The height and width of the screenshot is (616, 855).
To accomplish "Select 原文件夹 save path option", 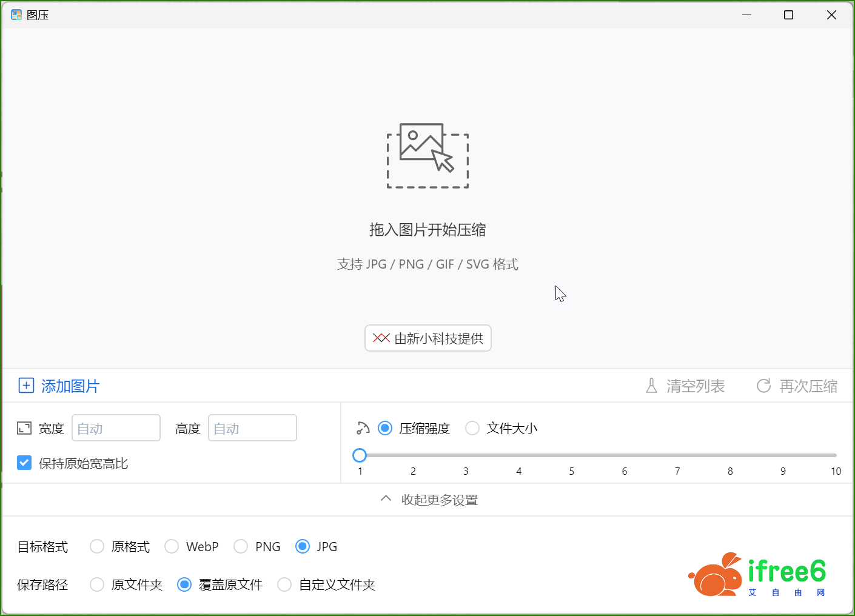I will (x=97, y=584).
